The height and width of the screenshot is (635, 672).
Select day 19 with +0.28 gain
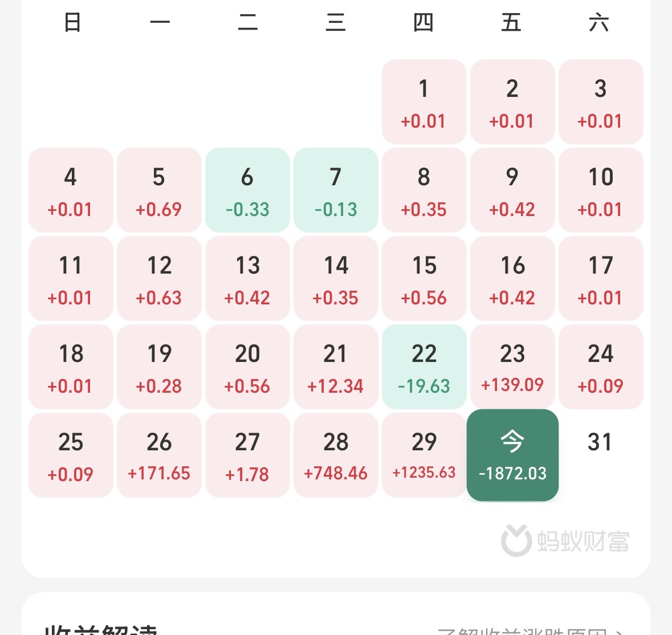[159, 367]
